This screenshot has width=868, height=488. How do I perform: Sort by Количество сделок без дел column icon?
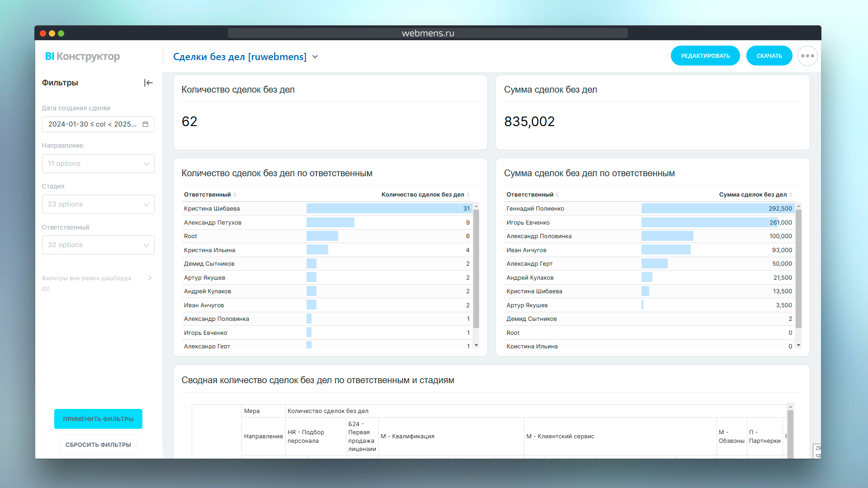tap(468, 195)
